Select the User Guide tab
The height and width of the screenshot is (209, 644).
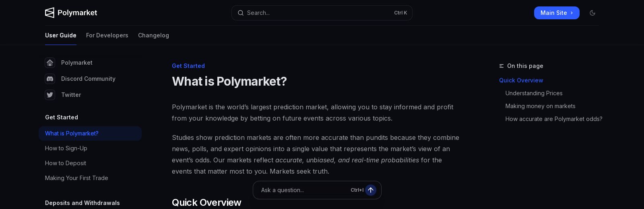coord(61,35)
